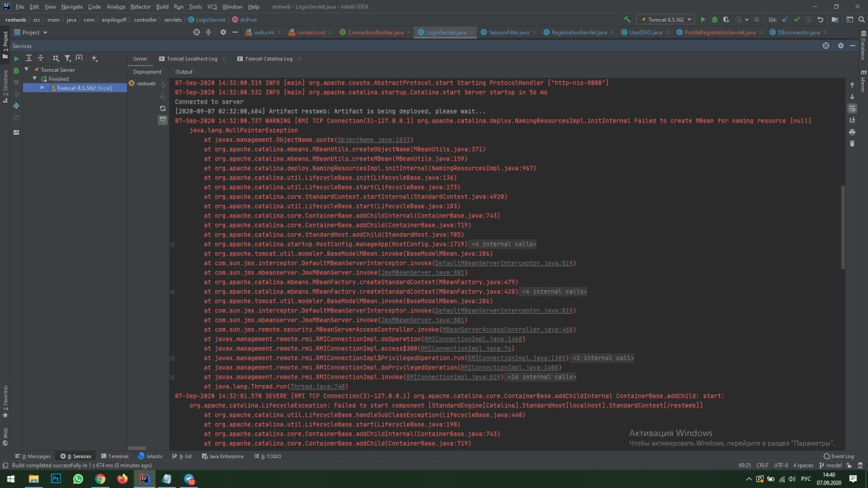Image resolution: width=868 pixels, height=488 pixels.
Task: Expand Tomcat 8.5.562 [local] node
Action: pyautogui.click(x=42, y=87)
